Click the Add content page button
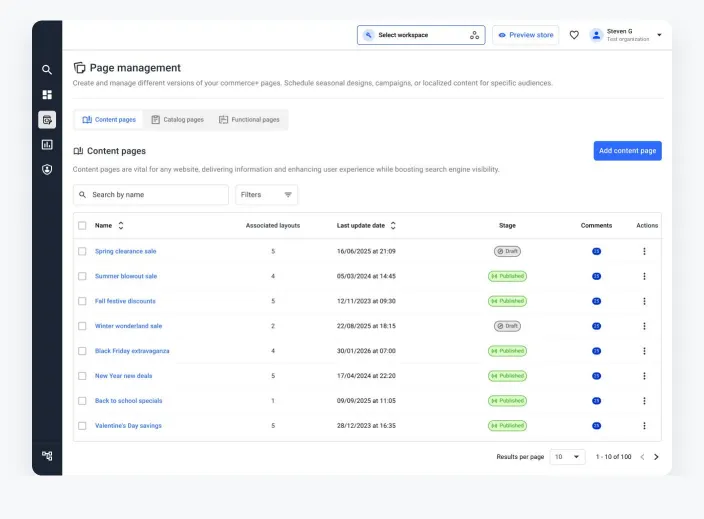 [627, 151]
